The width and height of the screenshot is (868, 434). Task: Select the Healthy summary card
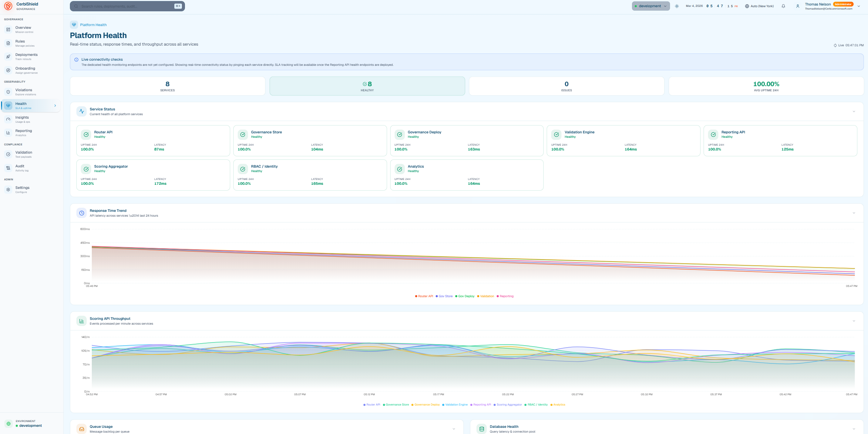click(367, 86)
